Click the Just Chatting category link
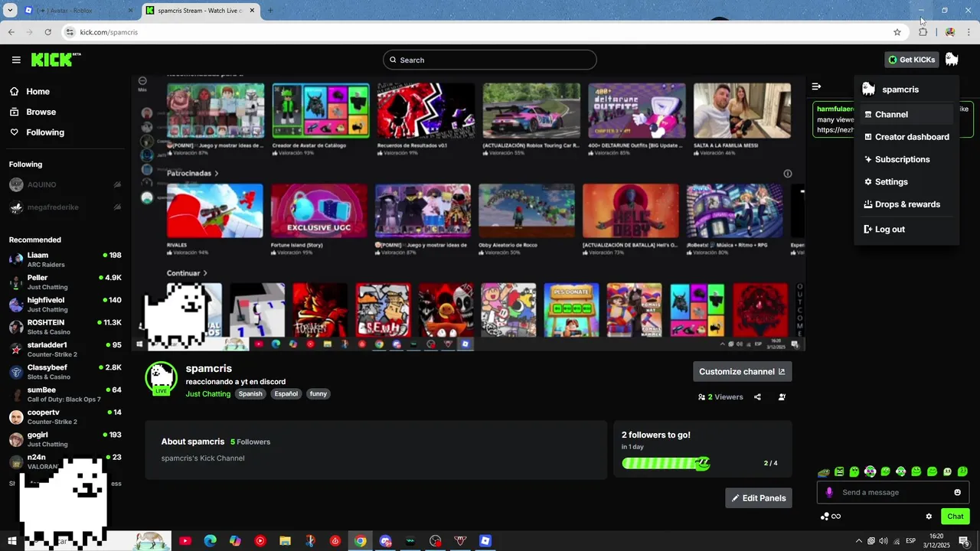Viewport: 980px width, 551px height. (x=207, y=394)
